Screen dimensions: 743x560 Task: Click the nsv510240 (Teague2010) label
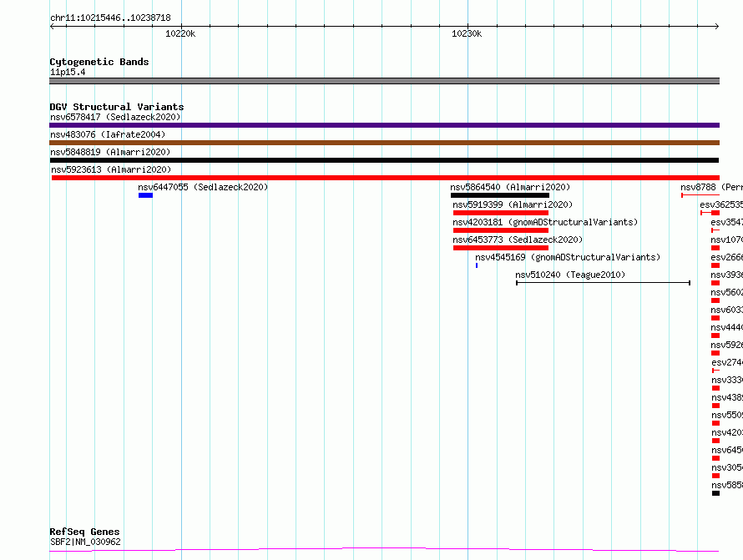(x=570, y=275)
